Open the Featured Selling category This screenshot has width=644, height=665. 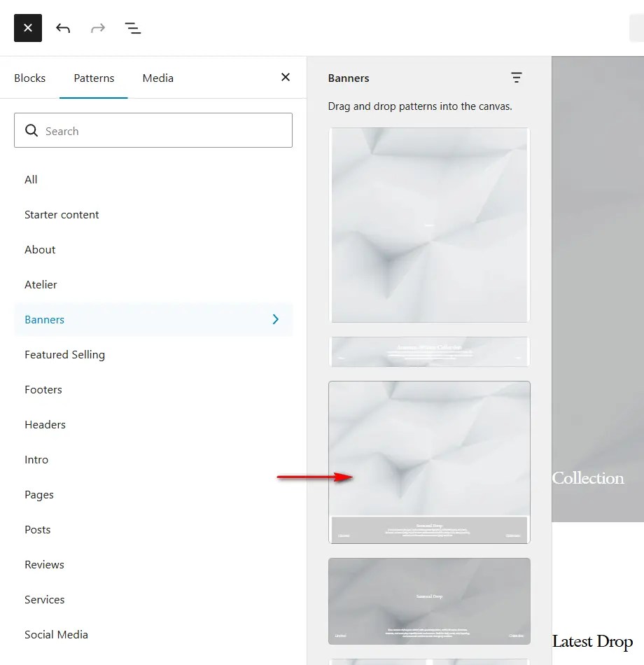point(153,355)
